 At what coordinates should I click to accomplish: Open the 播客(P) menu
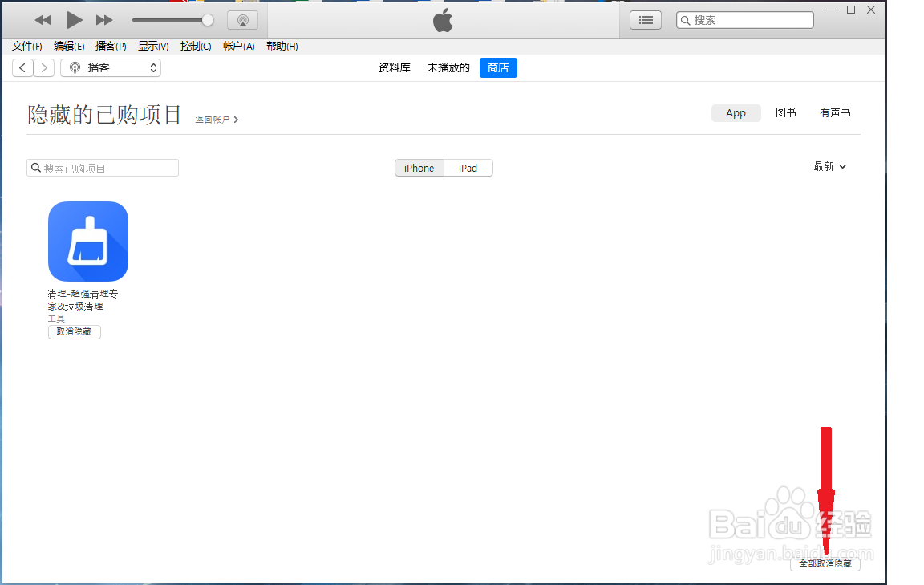click(111, 46)
